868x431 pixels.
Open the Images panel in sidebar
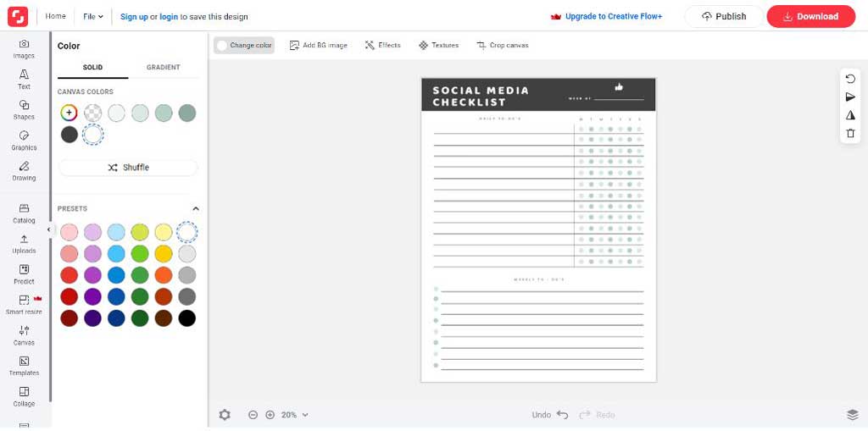coord(24,48)
